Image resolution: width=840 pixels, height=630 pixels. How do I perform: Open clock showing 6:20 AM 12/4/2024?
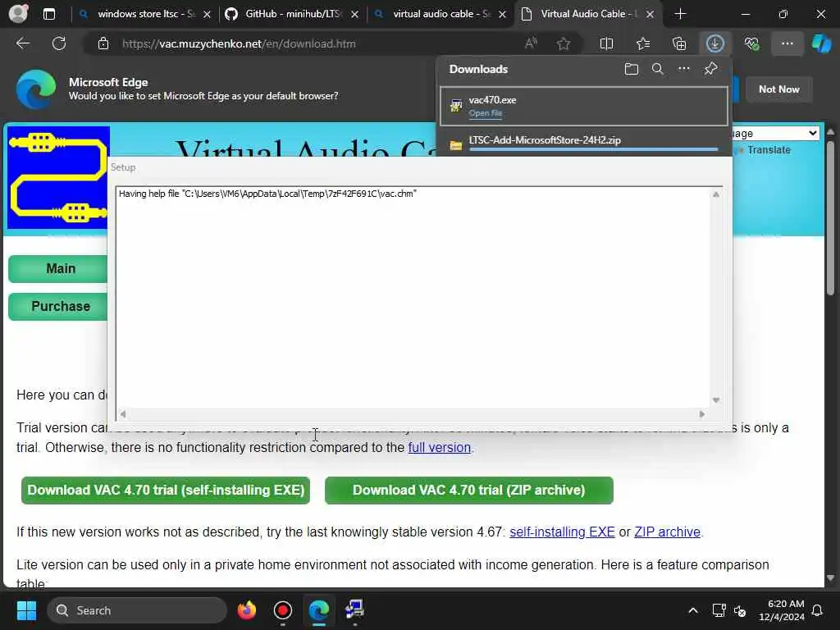(x=781, y=610)
